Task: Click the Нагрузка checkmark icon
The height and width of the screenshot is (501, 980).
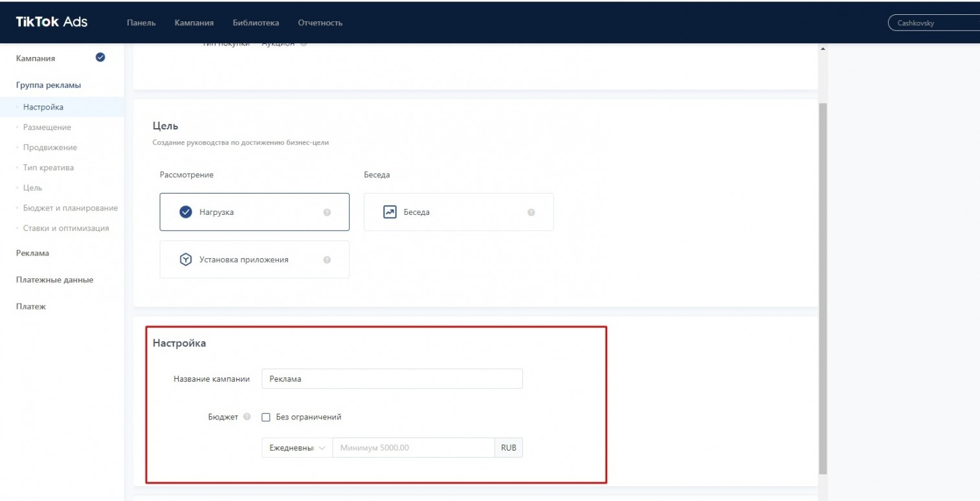Action: coord(186,212)
